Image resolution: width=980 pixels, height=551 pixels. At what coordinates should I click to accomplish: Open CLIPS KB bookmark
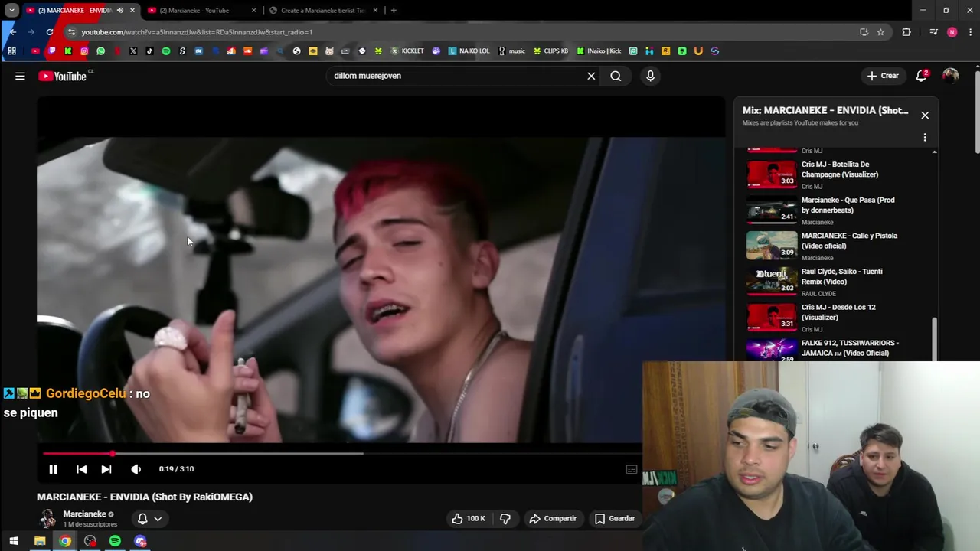click(x=550, y=51)
